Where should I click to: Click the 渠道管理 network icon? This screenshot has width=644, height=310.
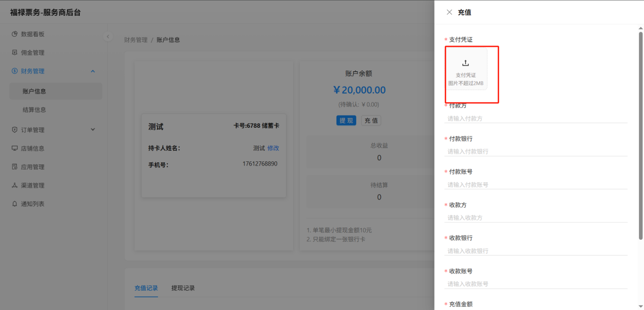point(15,185)
